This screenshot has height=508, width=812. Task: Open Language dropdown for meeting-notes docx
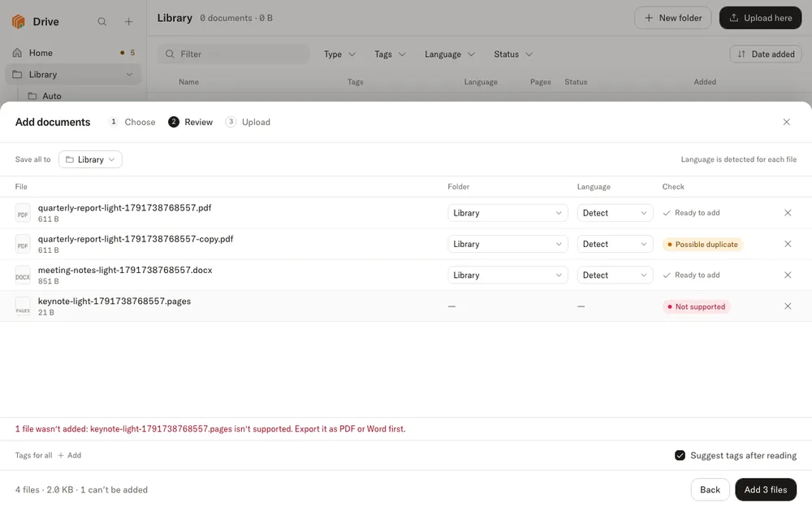(x=615, y=275)
